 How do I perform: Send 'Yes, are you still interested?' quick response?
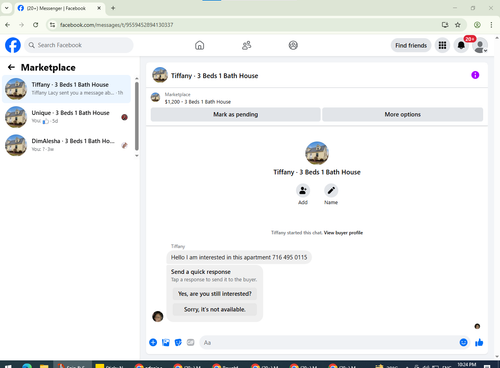[215, 294]
